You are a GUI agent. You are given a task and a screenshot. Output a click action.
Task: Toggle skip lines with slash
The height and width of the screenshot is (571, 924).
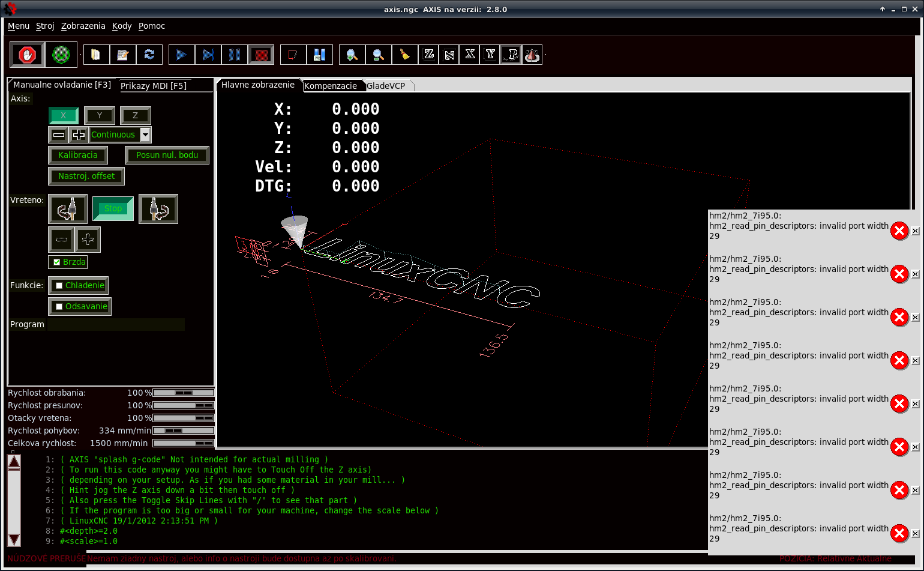293,55
